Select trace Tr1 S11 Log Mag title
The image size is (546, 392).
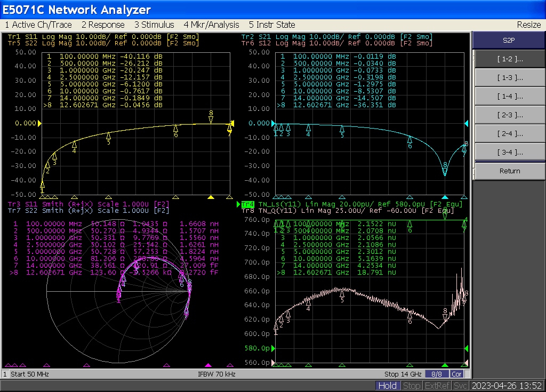pos(103,37)
